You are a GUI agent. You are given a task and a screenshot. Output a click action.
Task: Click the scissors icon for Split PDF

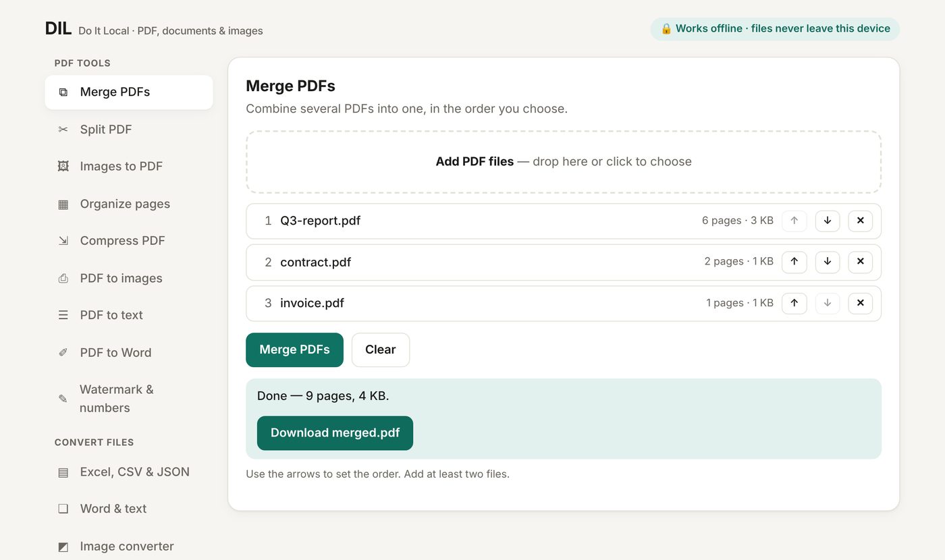63,130
